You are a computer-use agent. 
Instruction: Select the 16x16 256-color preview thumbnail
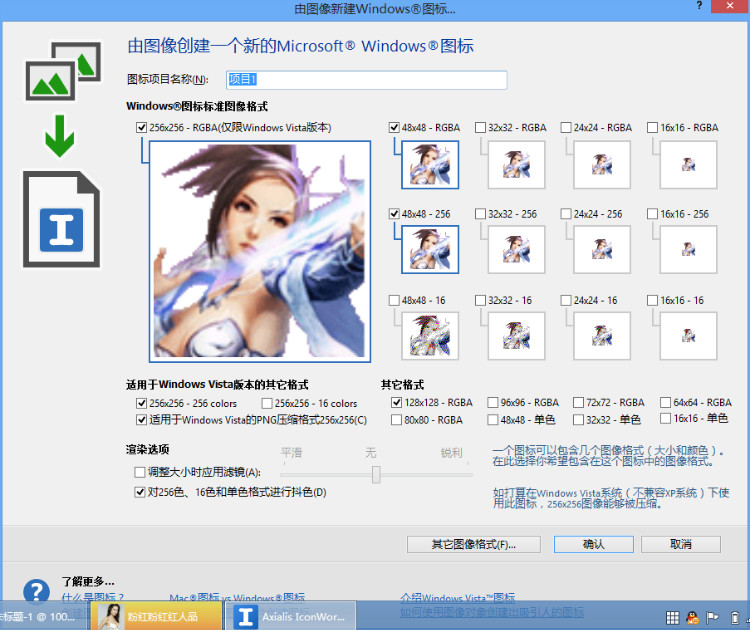coord(688,250)
